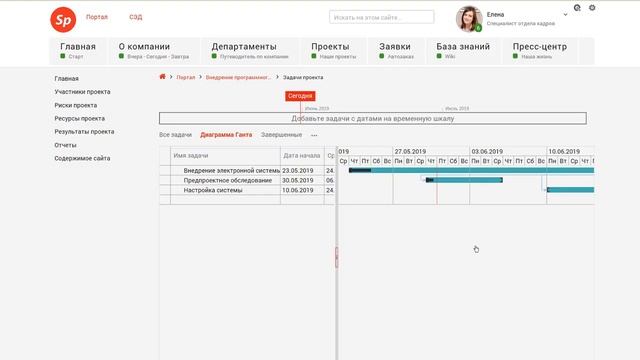Image resolution: width=640 pixels, height=360 pixels.
Task: Open Проекты navigation tab
Action: point(333,51)
